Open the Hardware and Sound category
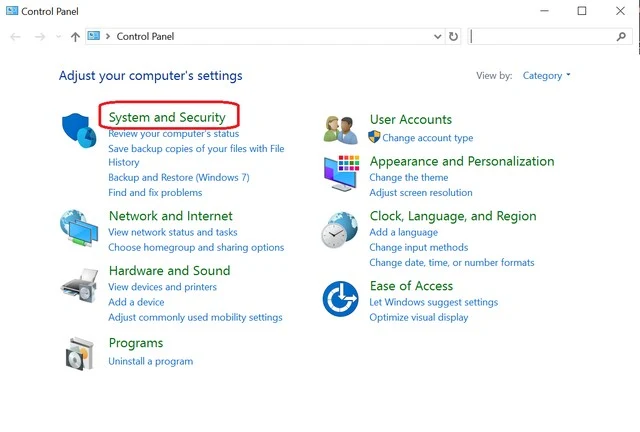The image size is (640, 432). 169,270
